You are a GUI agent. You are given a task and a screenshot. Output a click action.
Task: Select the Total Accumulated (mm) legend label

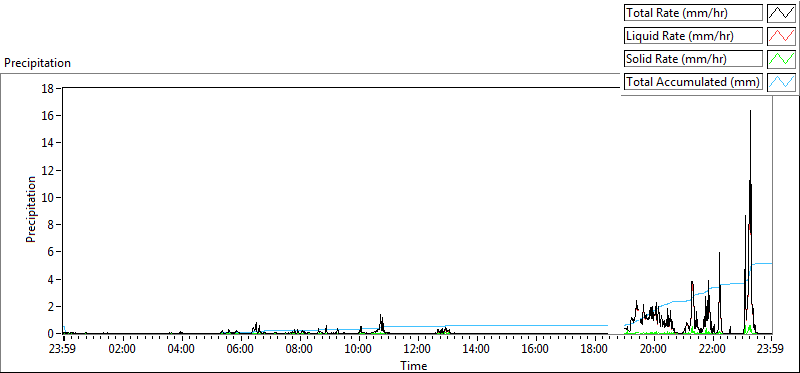[693, 82]
